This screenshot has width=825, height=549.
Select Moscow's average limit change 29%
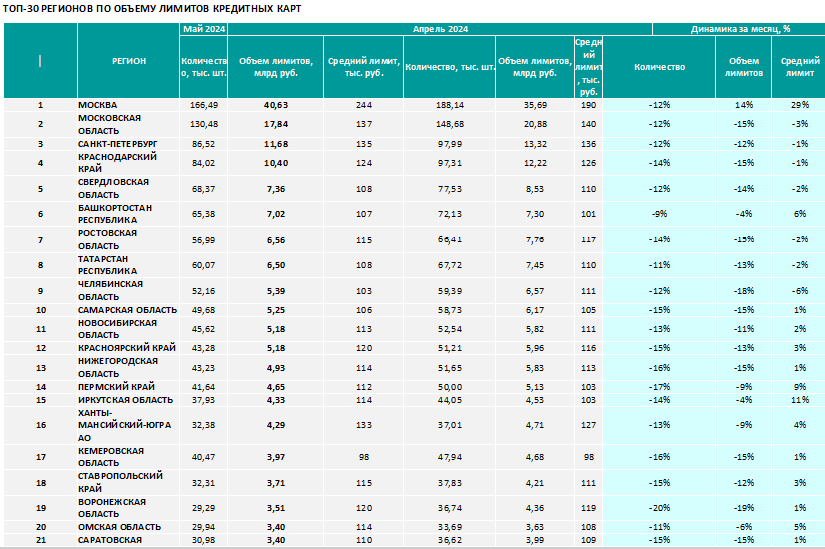click(800, 105)
